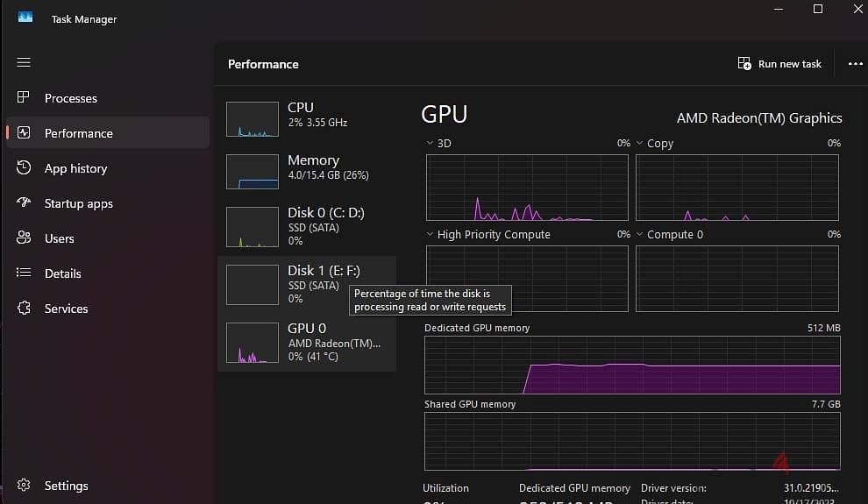Screen dimensions: 868x504
Task: Click the Performance sidebar icon
Action: pos(24,132)
